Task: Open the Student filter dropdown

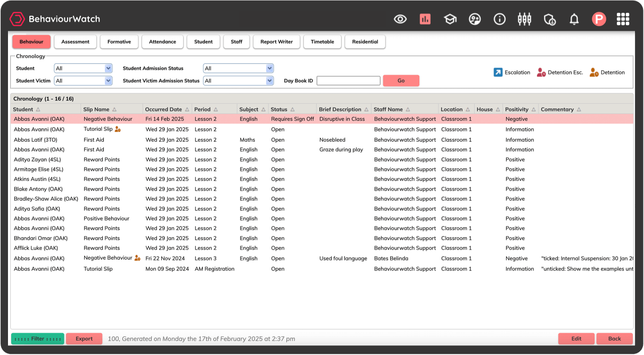Action: (84, 68)
